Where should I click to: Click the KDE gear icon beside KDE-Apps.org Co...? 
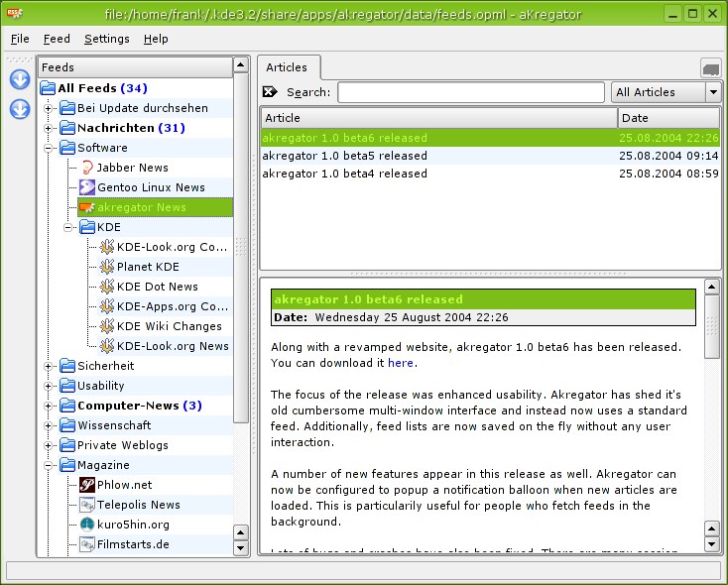107,306
